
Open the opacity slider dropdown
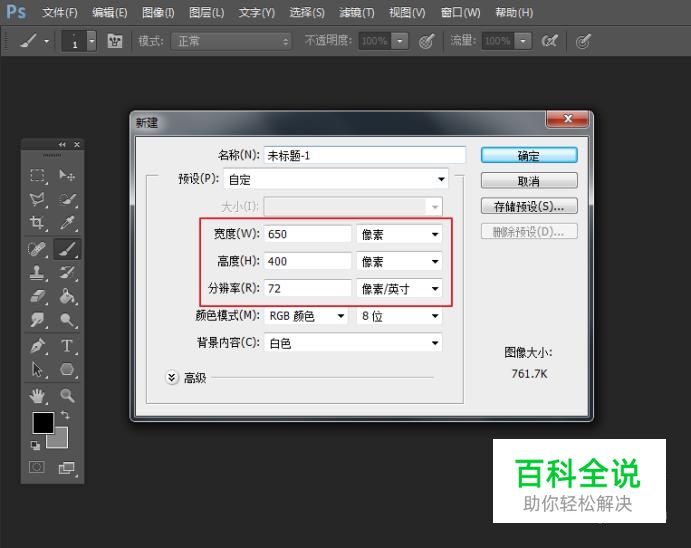point(400,41)
